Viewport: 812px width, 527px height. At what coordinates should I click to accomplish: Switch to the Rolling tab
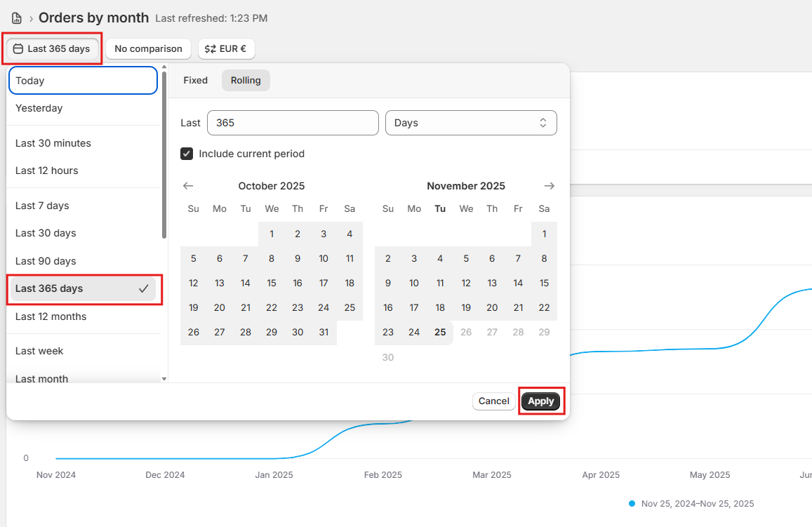click(246, 80)
